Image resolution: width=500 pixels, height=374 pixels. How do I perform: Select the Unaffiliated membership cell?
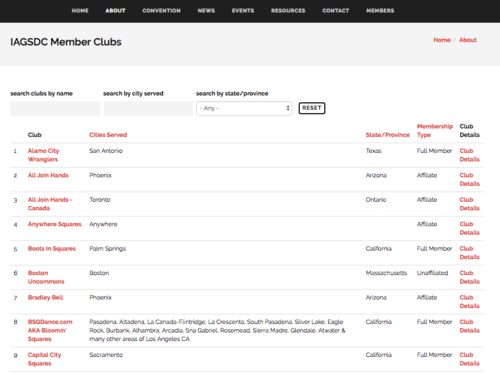pyautogui.click(x=432, y=273)
